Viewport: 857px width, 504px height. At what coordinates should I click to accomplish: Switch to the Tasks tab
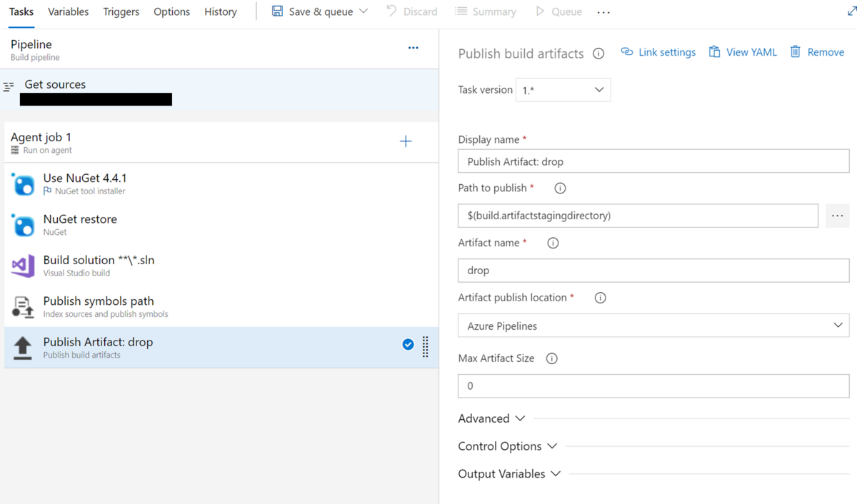(x=21, y=11)
